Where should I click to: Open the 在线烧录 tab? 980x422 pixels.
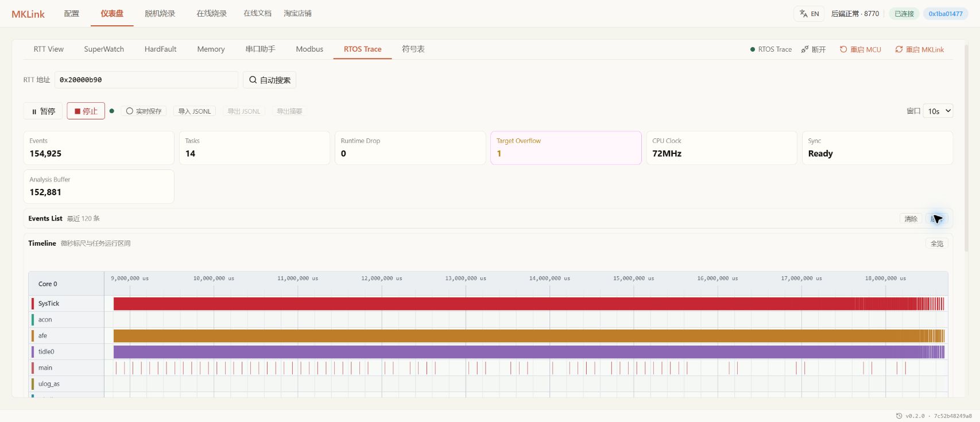tap(212, 13)
